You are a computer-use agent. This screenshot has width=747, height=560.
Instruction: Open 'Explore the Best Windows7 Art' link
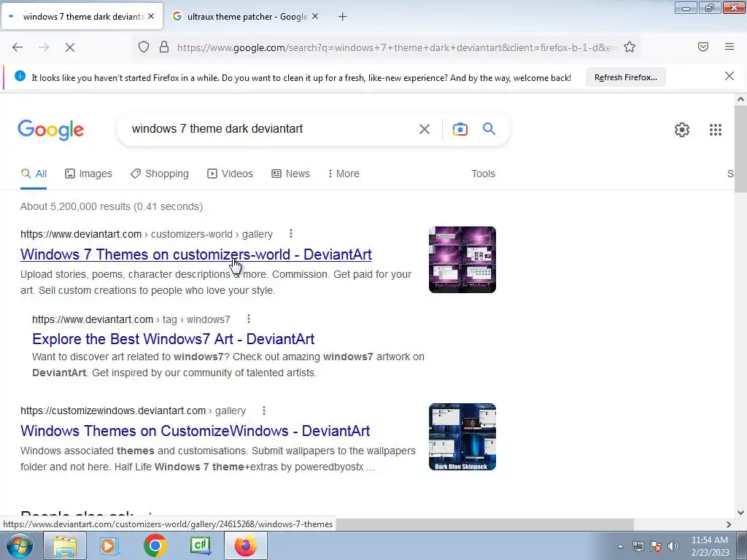point(174,339)
